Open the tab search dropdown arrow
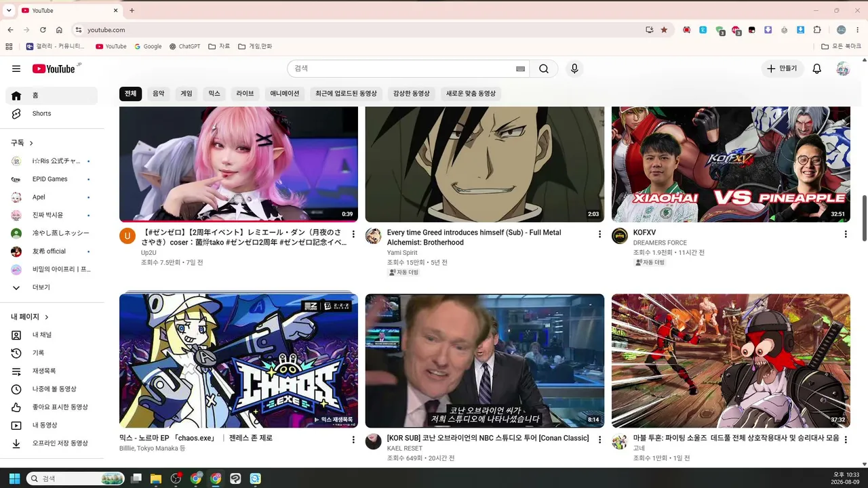This screenshot has height=488, width=868. click(x=9, y=11)
